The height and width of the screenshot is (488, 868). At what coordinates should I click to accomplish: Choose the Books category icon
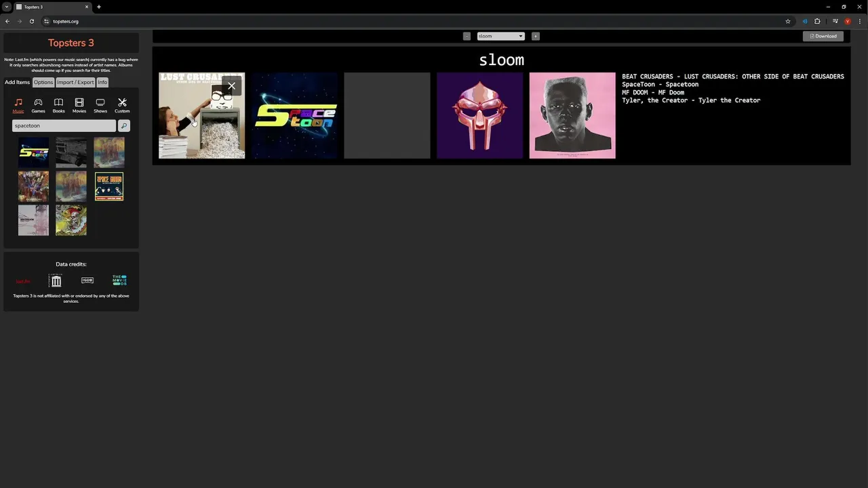[59, 105]
